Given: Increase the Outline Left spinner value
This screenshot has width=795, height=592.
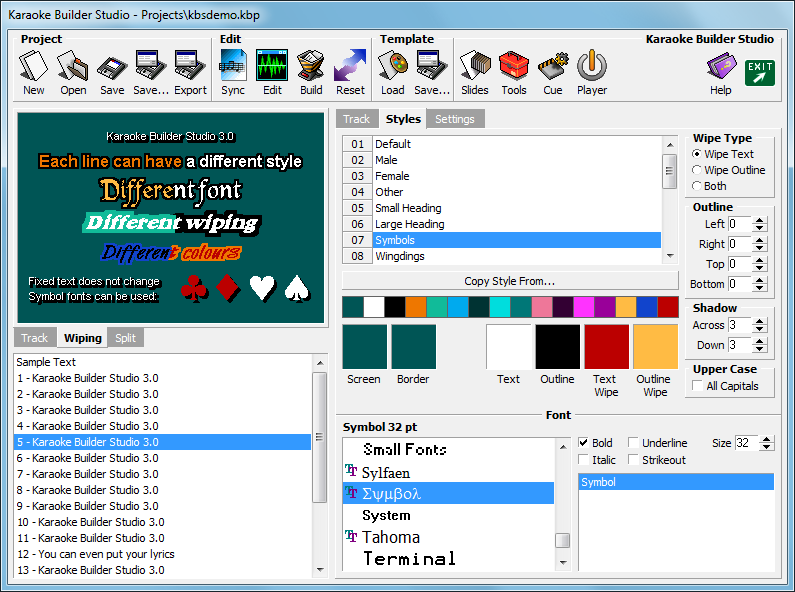Looking at the screenshot, I should (760, 220).
